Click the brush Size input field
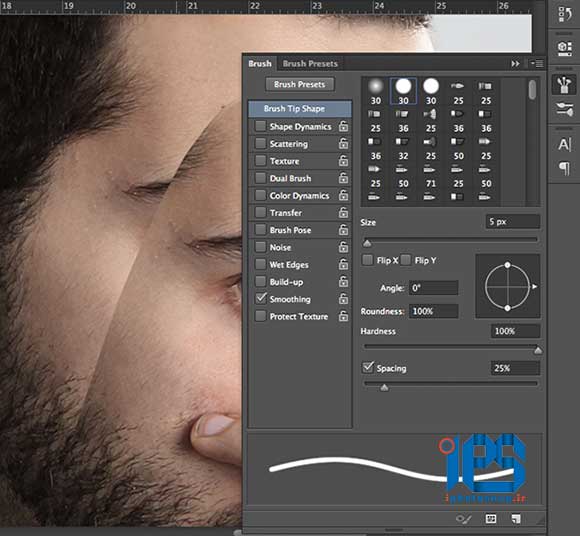The width and height of the screenshot is (580, 536). pyautogui.click(x=513, y=222)
